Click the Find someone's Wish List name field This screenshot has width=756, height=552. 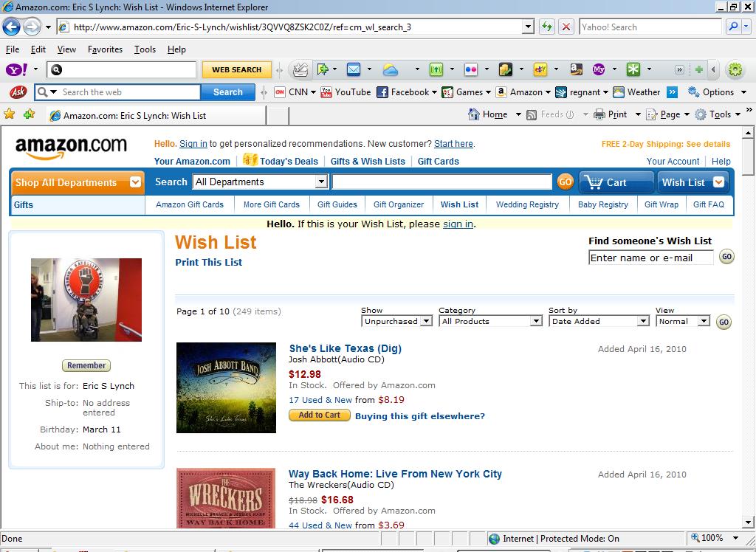[651, 258]
